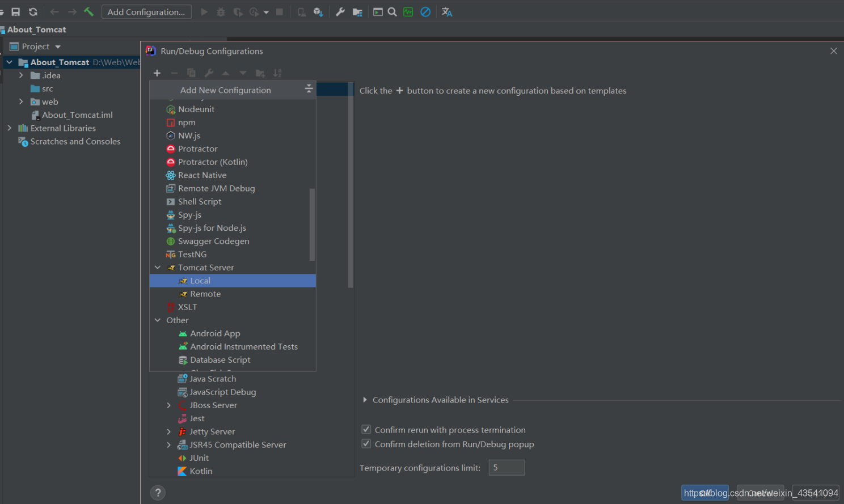Choose Shell Script configuration type

233,201
